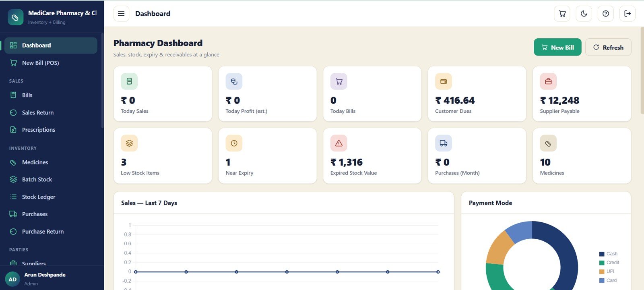Image resolution: width=644 pixels, height=290 pixels.
Task: Open Low Stock Items card
Action: point(163,156)
